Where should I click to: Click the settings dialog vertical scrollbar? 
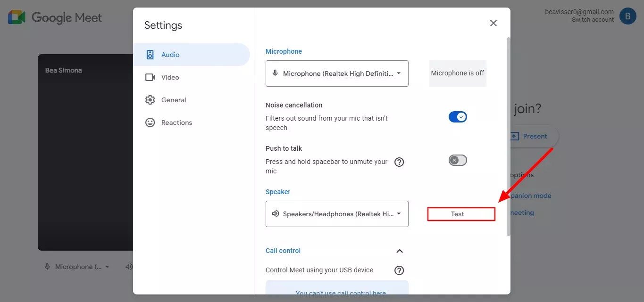tap(508, 137)
